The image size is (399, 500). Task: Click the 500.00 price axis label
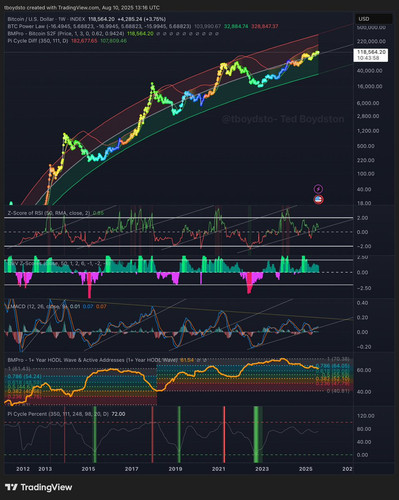(x=366, y=146)
